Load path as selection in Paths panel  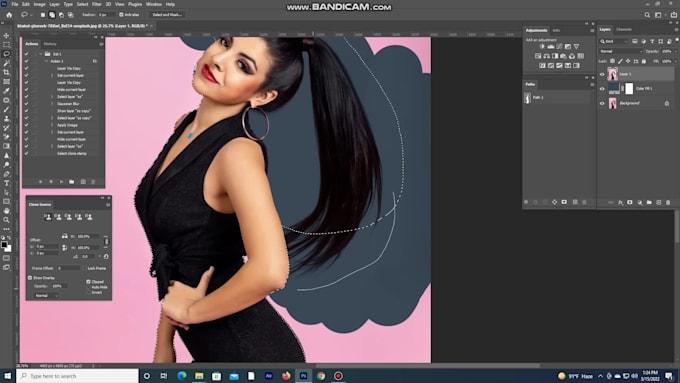pyautogui.click(x=545, y=202)
